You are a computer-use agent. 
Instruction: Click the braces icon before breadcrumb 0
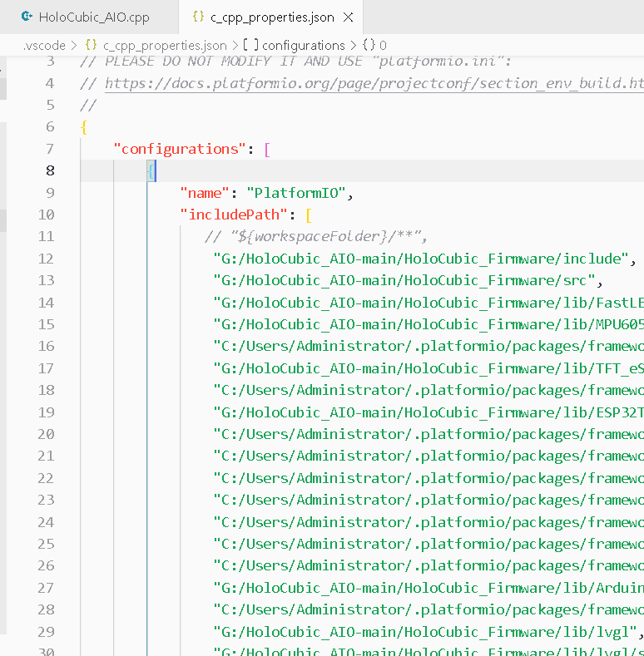click(369, 45)
